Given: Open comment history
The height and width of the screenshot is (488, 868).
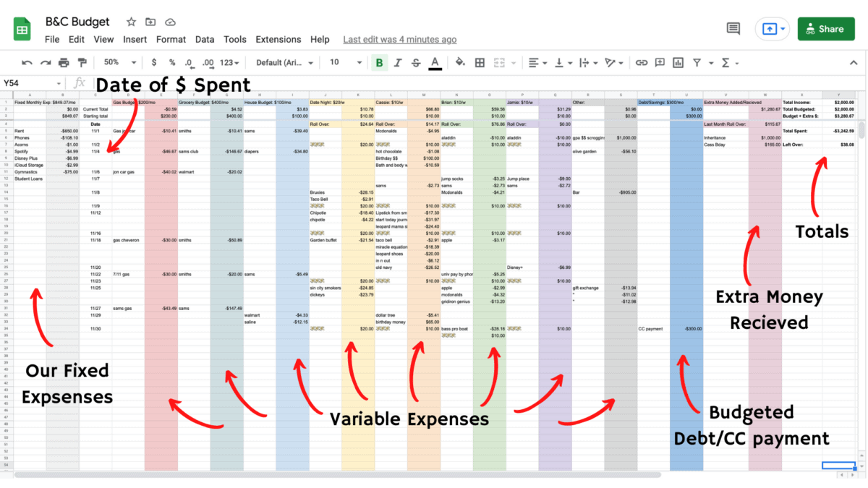Looking at the screenshot, I should [x=733, y=28].
